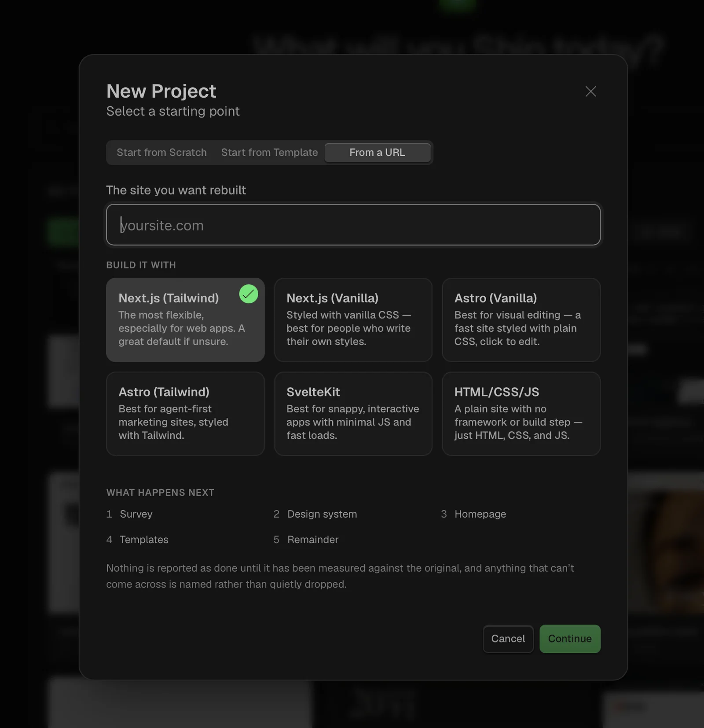Switch to Start from Scratch tab

(161, 152)
